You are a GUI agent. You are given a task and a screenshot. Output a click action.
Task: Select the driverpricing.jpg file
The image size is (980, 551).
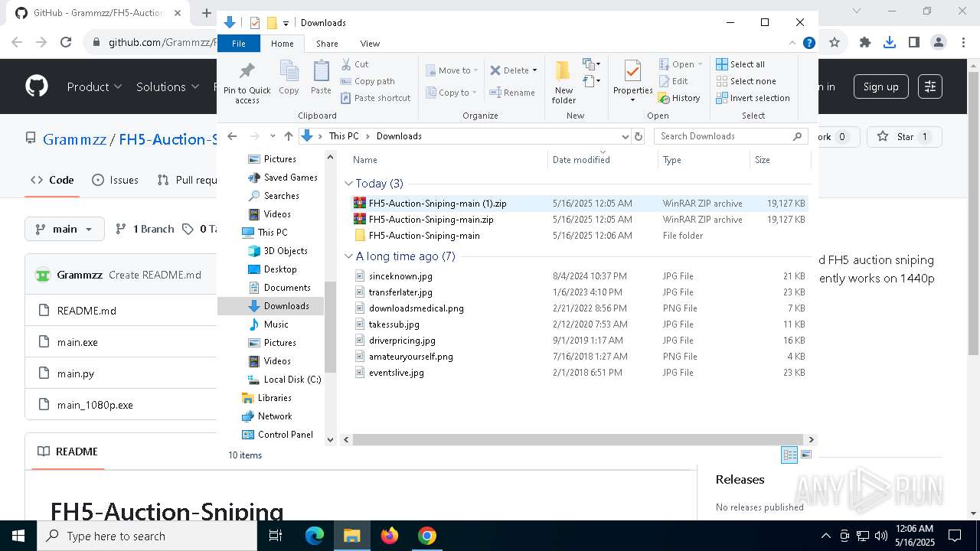point(402,341)
